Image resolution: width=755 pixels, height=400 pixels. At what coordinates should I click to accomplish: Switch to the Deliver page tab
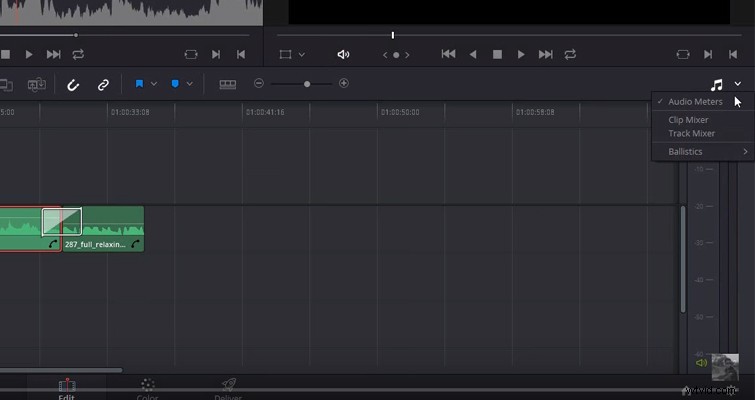pos(228,389)
